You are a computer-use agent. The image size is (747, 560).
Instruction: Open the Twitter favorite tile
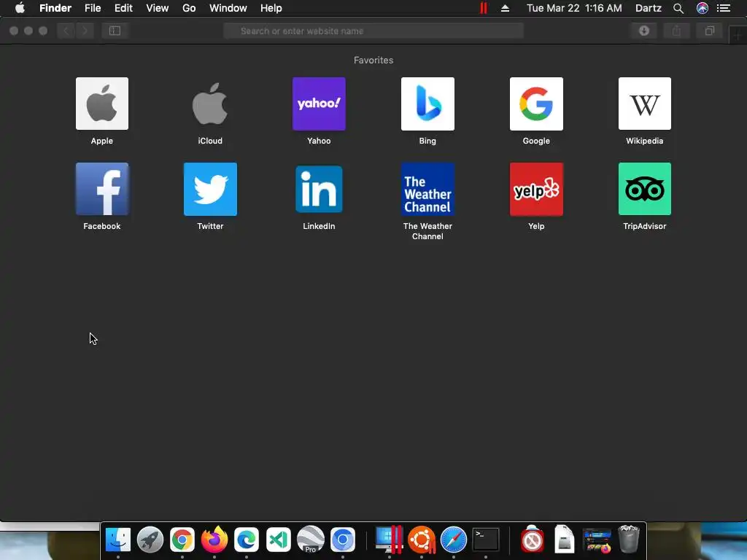(x=210, y=189)
